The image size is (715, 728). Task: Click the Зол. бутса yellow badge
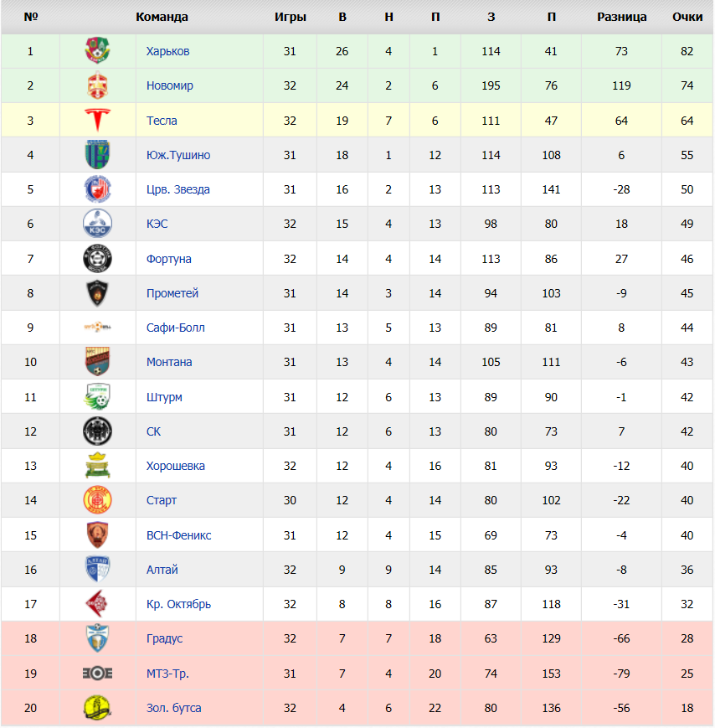tap(97, 708)
